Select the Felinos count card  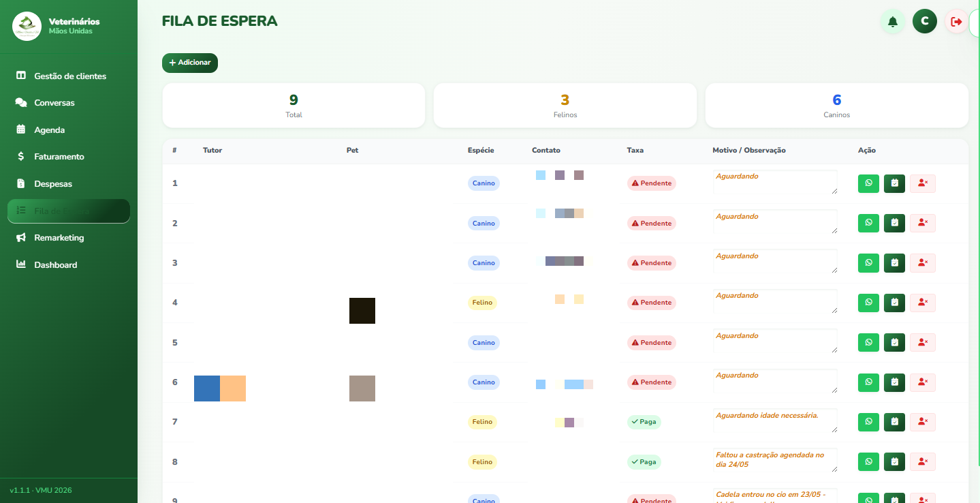(565, 106)
